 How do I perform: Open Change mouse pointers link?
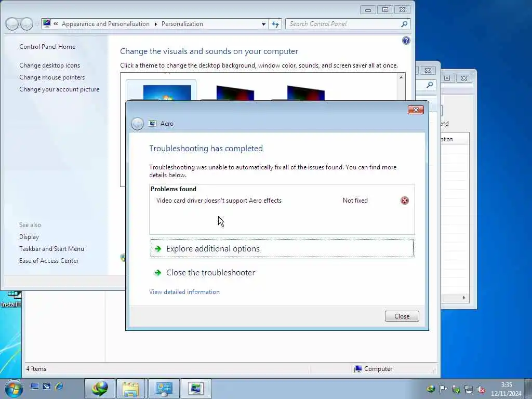click(x=52, y=77)
